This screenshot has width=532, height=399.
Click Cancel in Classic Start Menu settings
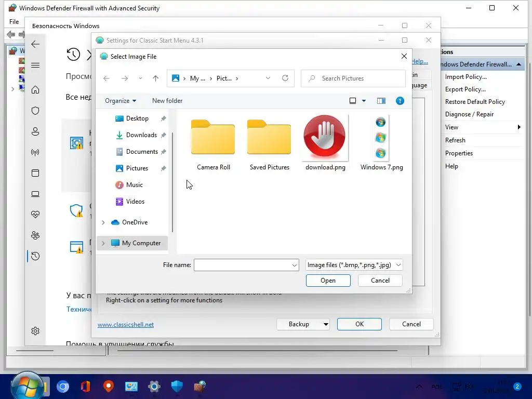411,324
